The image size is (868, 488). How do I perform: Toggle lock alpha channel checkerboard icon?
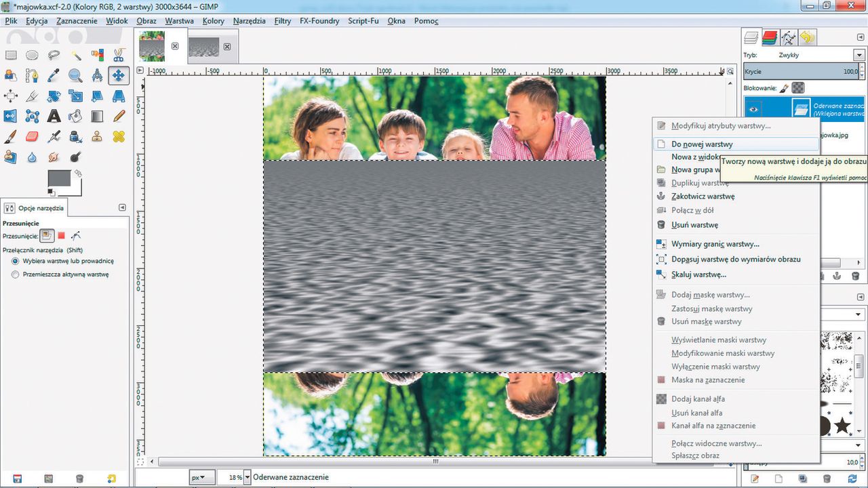click(798, 87)
